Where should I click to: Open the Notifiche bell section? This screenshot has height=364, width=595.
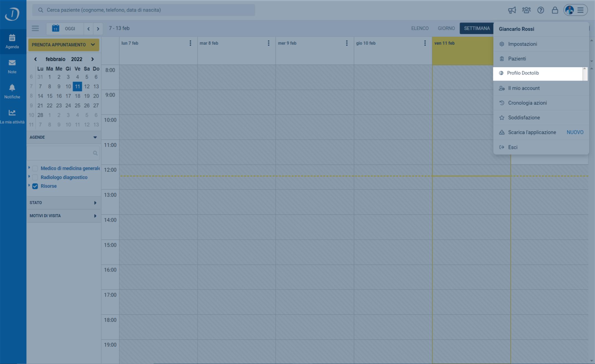coord(12,92)
